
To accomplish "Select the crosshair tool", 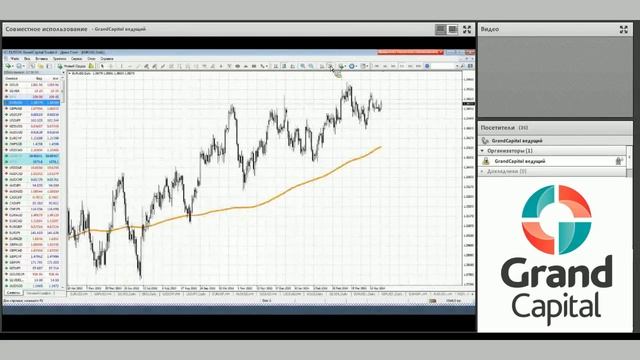I will (x=111, y=66).
